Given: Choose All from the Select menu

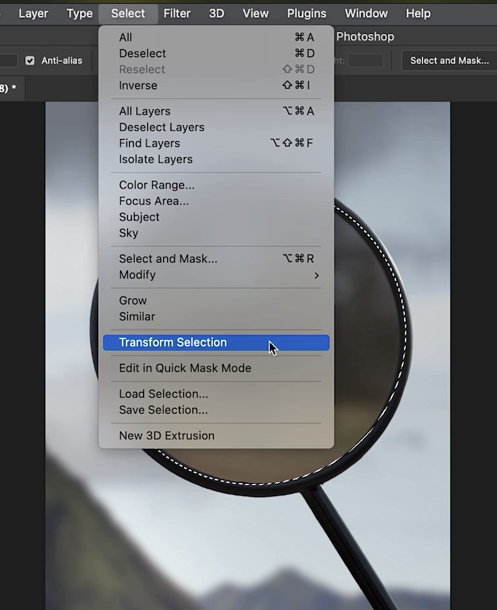Looking at the screenshot, I should pos(216,37).
